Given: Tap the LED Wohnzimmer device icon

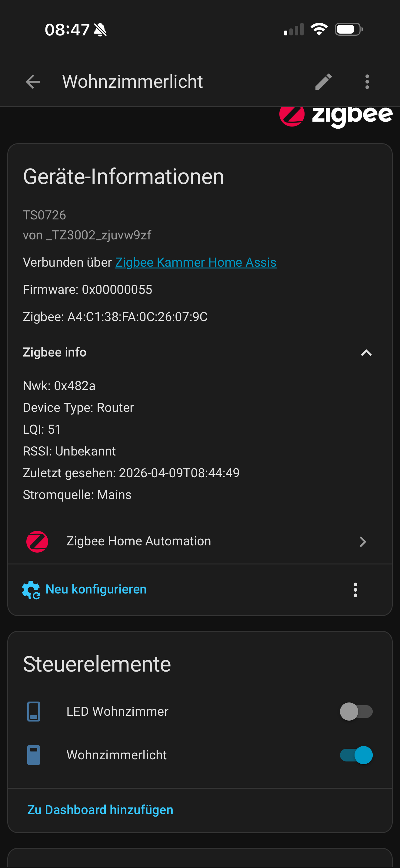Looking at the screenshot, I should (34, 711).
